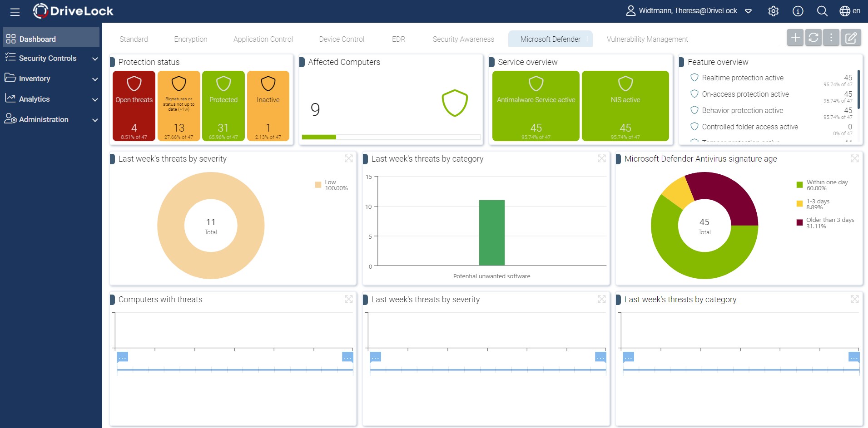Viewport: 868px width, 428px height.
Task: Open the Open threats tile
Action: pos(134,106)
